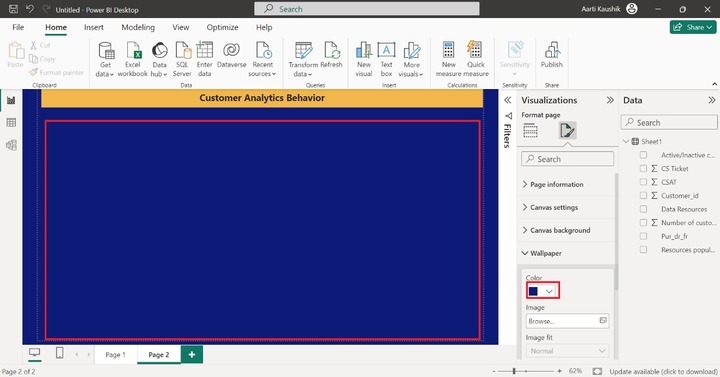Screen dimensions: 720x377
Task: Open the Data hub
Action: click(x=159, y=59)
